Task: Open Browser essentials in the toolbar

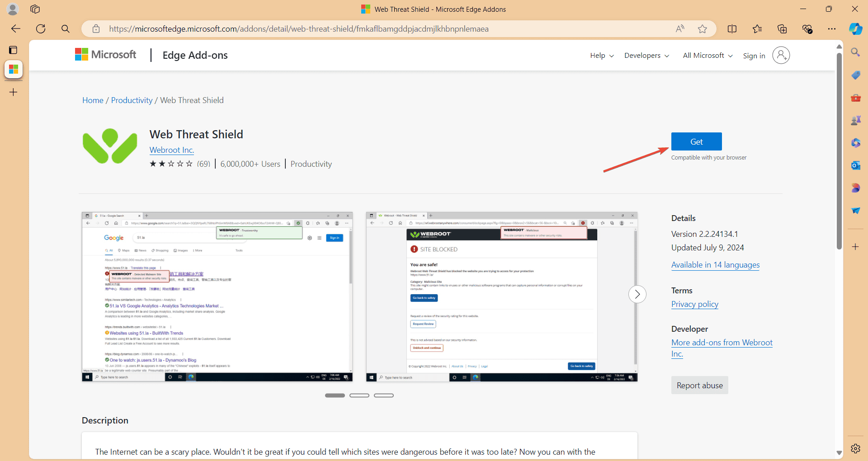Action: click(807, 28)
